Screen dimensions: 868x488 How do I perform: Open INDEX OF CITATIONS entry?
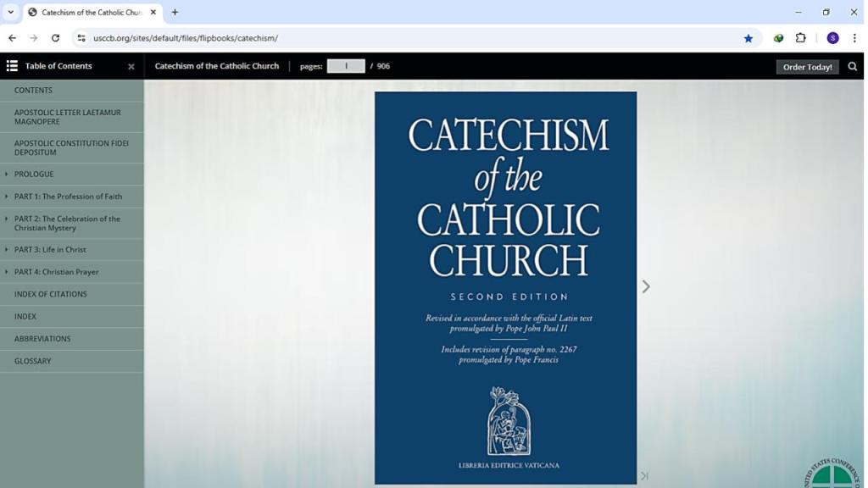click(x=50, y=294)
